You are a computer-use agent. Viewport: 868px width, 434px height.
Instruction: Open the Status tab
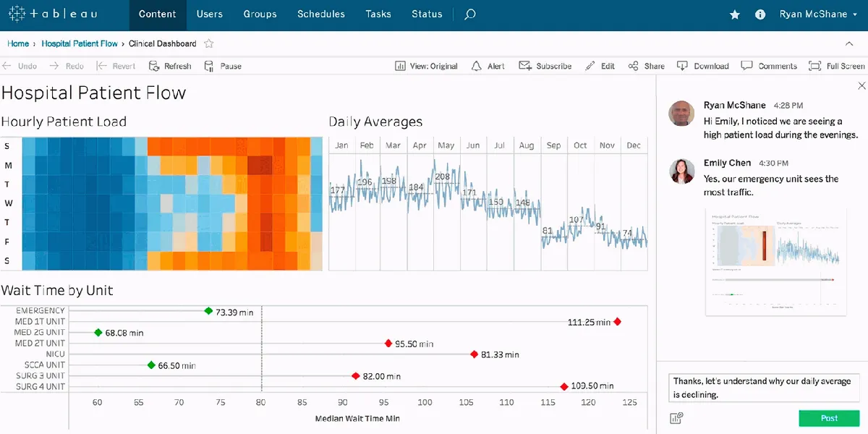click(x=427, y=14)
